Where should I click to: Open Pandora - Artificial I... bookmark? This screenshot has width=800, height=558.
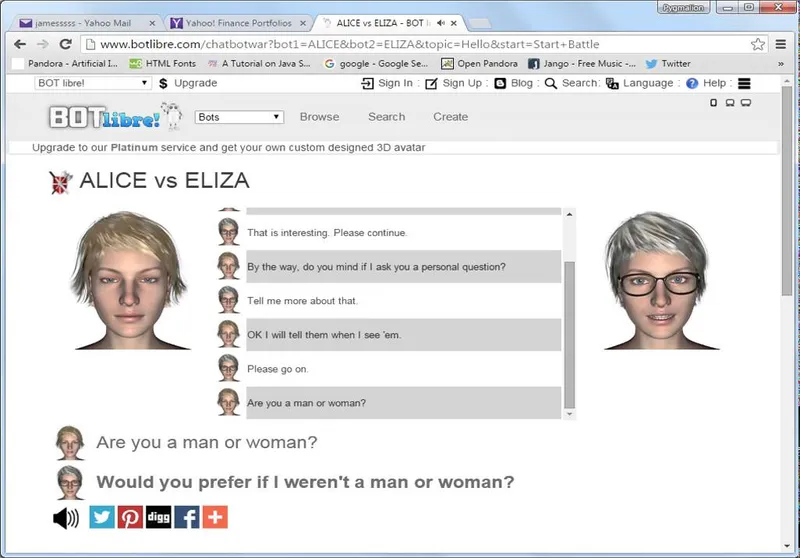(x=65, y=64)
